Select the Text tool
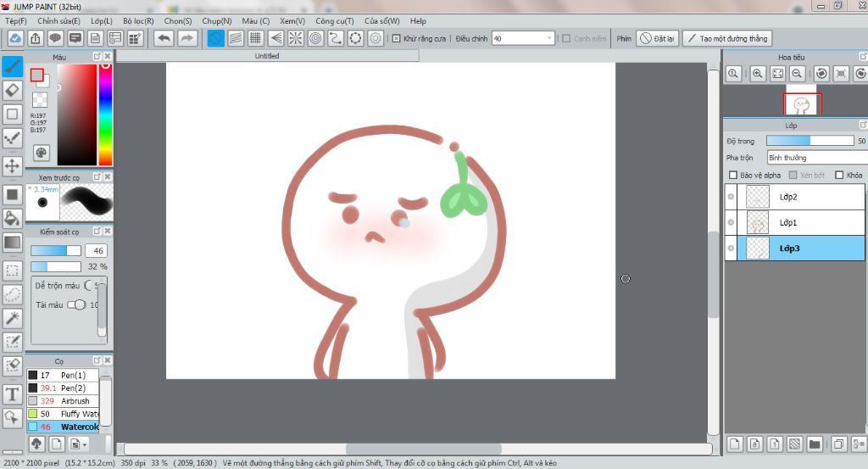Image resolution: width=868 pixels, height=469 pixels. click(x=12, y=394)
